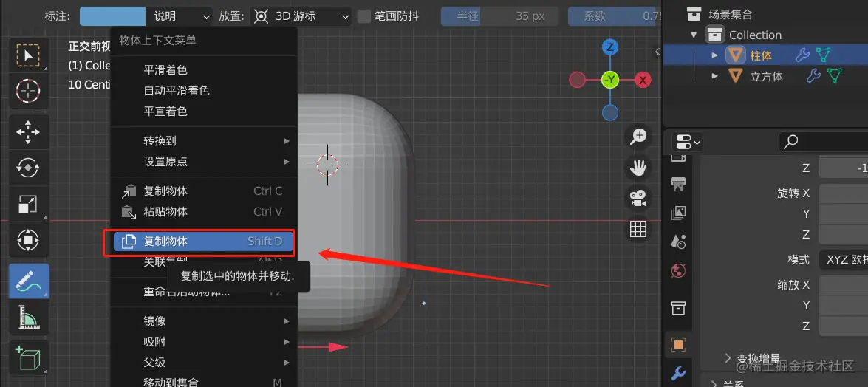Open the 镜像 submenu
This screenshot has height=387, width=868.
point(204,321)
